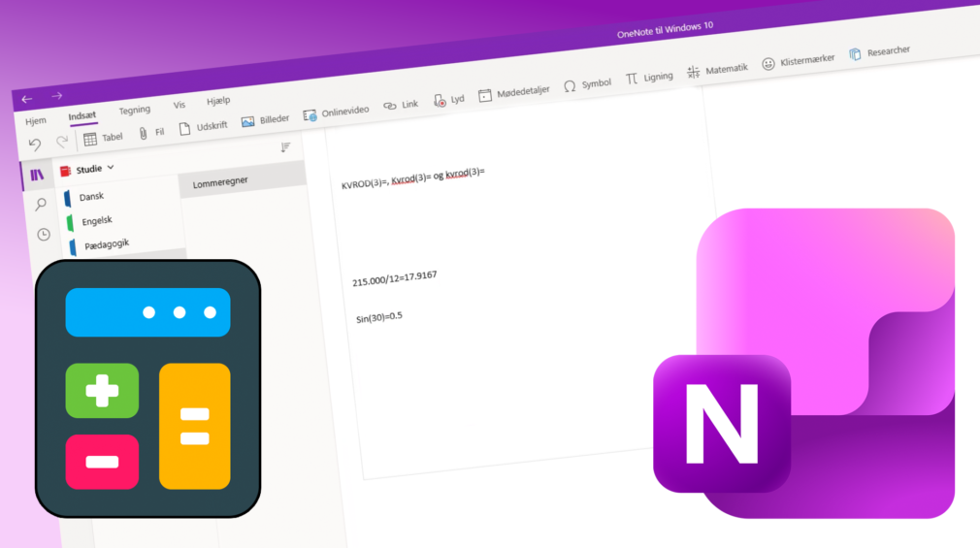Open the Symbol picker
980x548 pixels.
tap(570, 85)
